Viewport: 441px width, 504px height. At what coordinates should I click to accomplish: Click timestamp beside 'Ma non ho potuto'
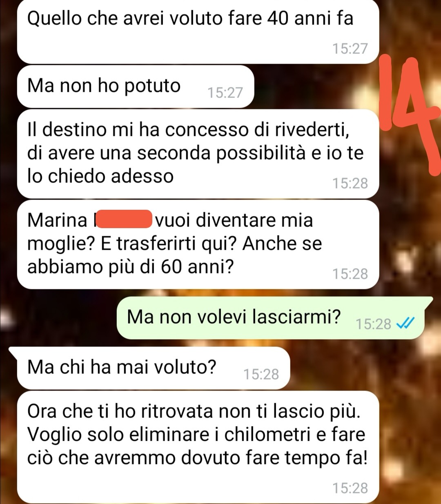[225, 93]
